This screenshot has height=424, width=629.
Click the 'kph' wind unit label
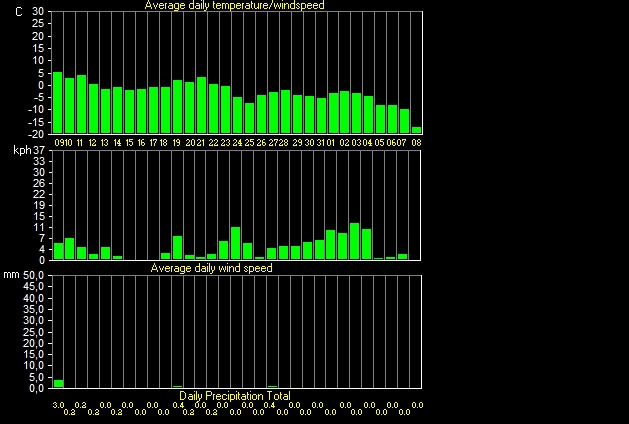tap(22, 150)
